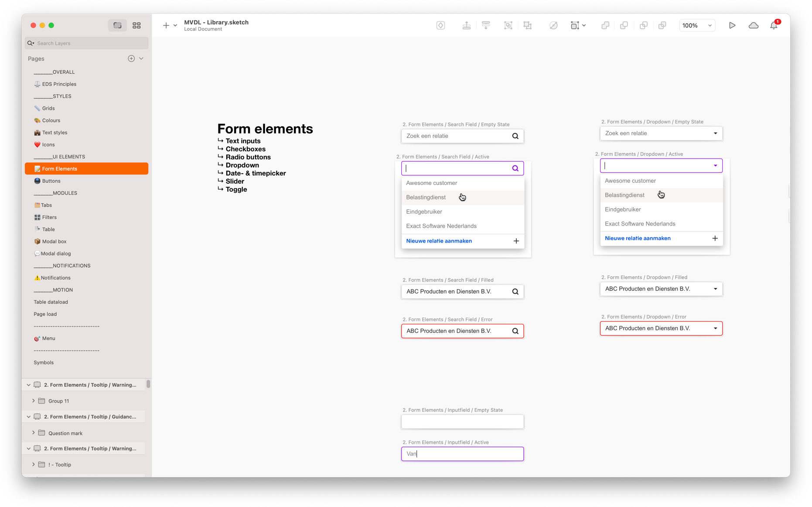Select the Colours page in sidebar
Viewport: 812px width, 507px height.
pyautogui.click(x=51, y=120)
